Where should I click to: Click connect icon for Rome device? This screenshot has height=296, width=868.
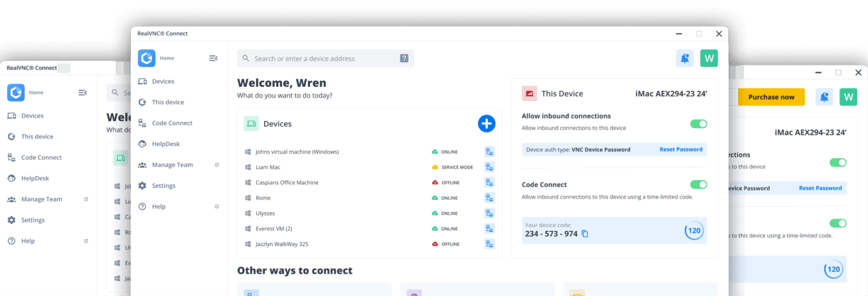click(489, 198)
